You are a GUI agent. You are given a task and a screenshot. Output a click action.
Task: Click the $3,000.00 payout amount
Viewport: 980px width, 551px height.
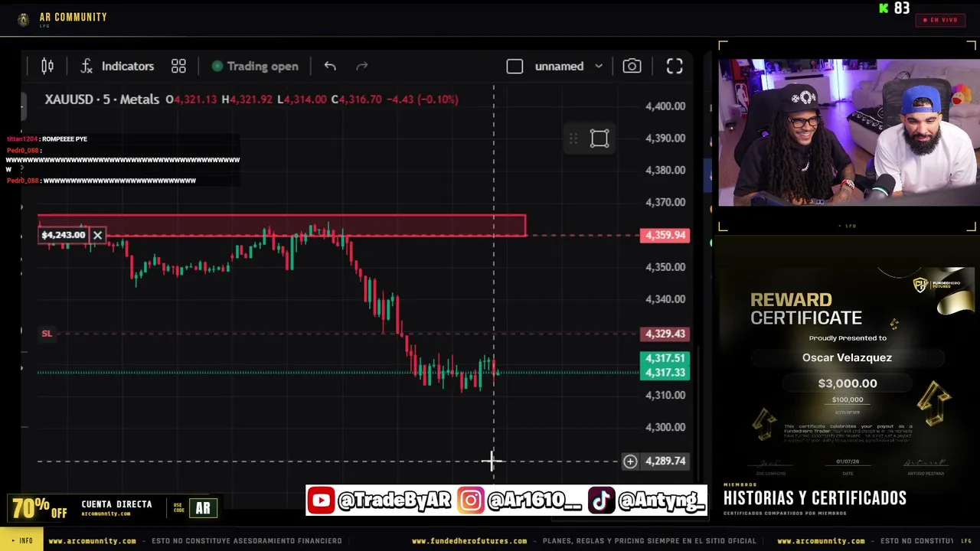pos(848,383)
